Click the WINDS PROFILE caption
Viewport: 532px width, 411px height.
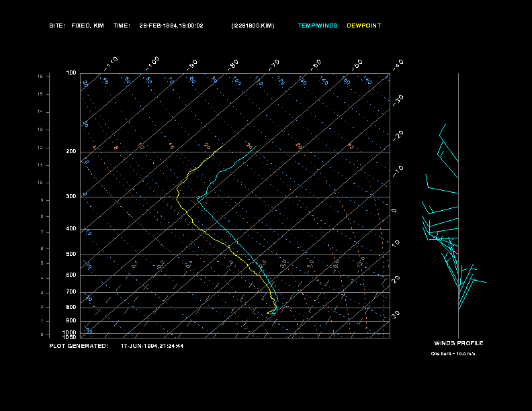click(459, 343)
